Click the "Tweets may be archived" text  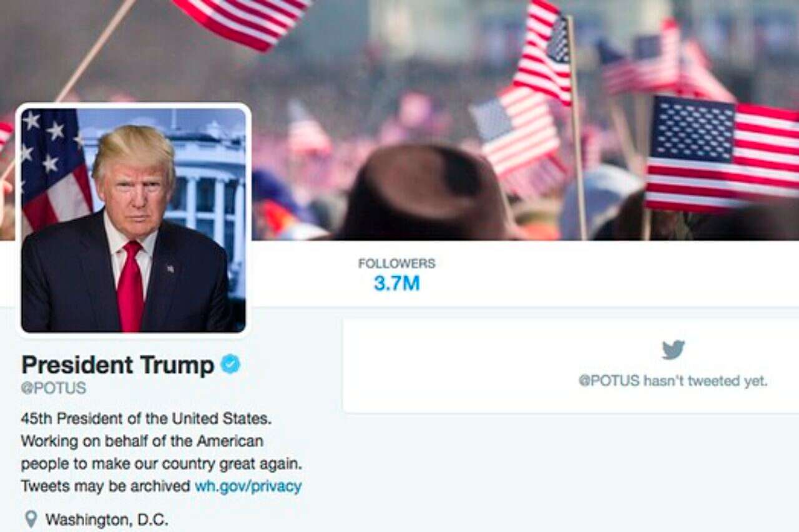105,486
